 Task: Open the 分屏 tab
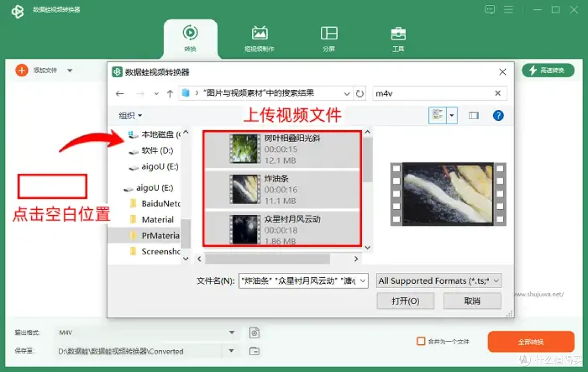click(329, 39)
